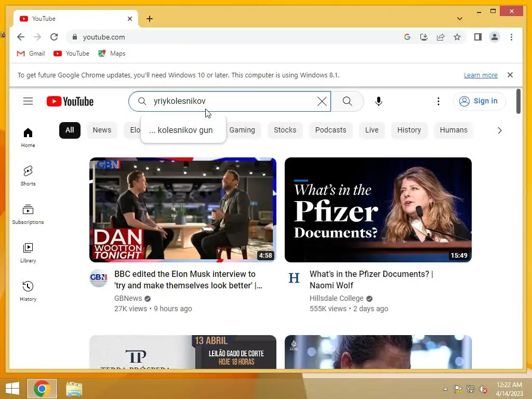Toggle Chrome side panel
This screenshot has height=399, width=532.
point(478,37)
